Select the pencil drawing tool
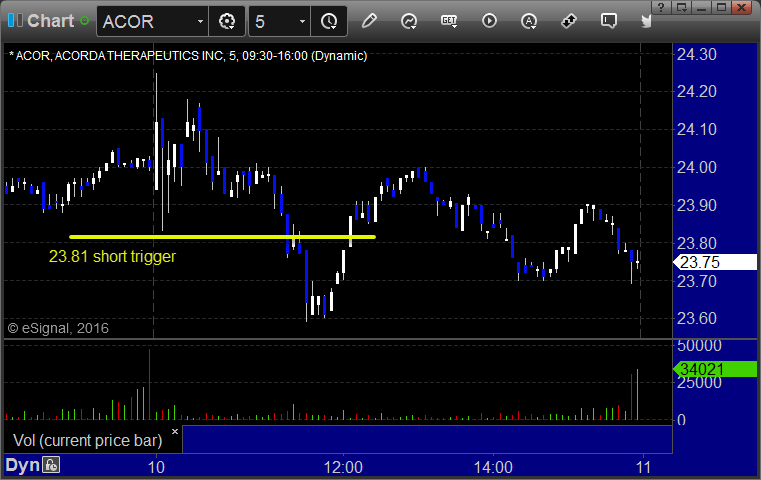Screen dimensions: 761x480 369,21
